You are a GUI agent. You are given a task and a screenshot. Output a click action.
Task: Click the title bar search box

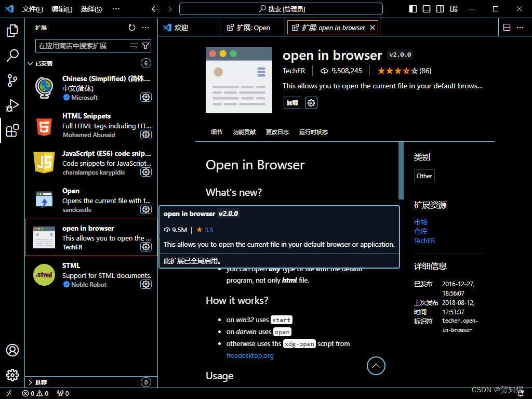click(281, 9)
